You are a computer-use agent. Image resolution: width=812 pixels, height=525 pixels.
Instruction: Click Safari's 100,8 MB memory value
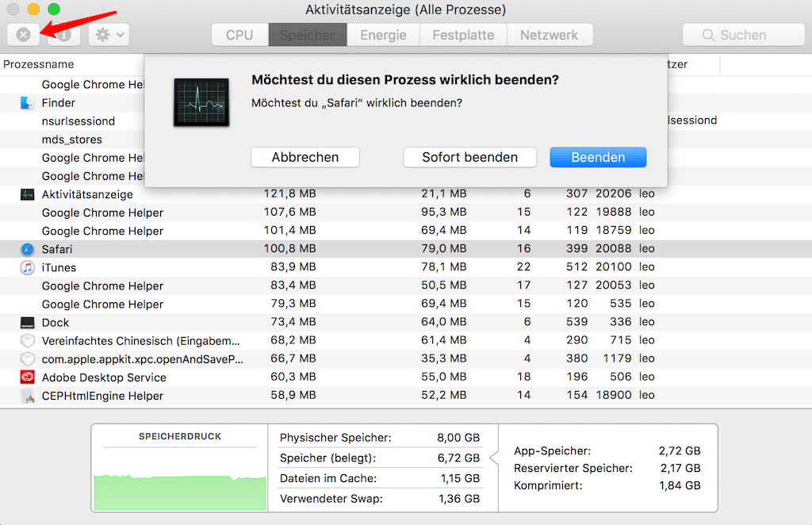click(290, 248)
